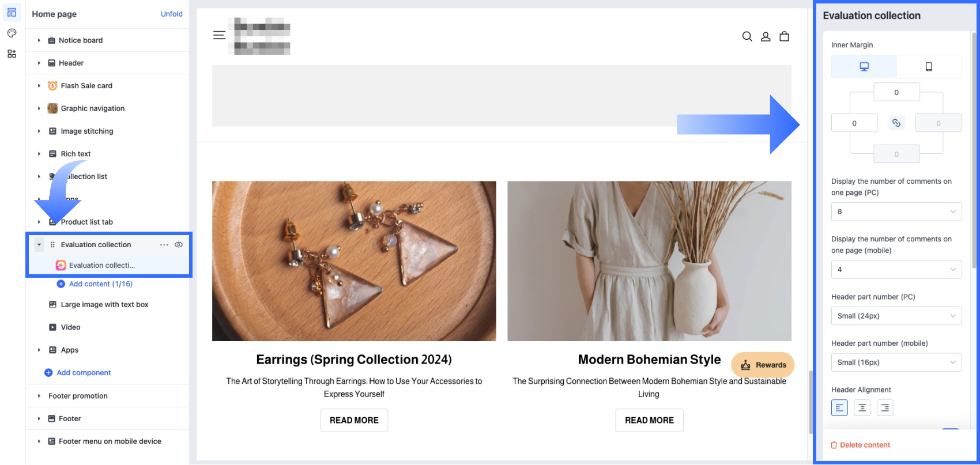Grab the Evaluation collection drag handle icon
This screenshot has height=465, width=980.
pyautogui.click(x=52, y=245)
